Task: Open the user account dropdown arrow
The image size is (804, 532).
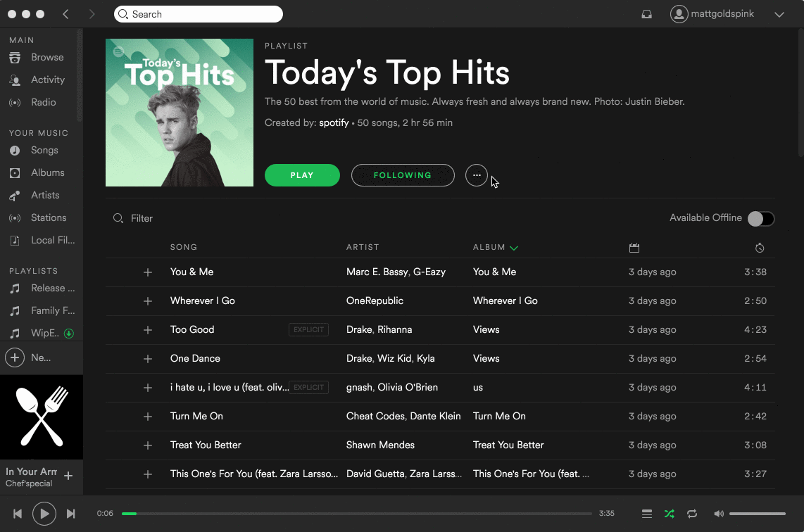Action: click(x=779, y=14)
